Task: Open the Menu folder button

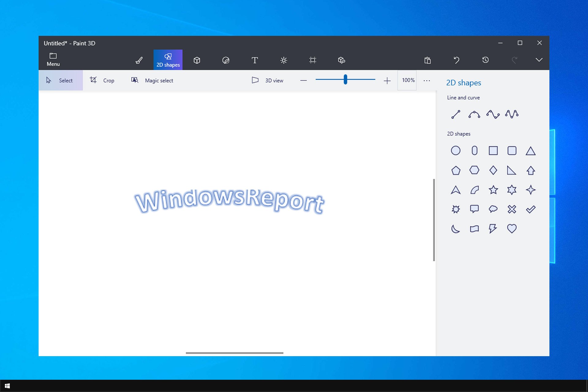Action: tap(53, 60)
